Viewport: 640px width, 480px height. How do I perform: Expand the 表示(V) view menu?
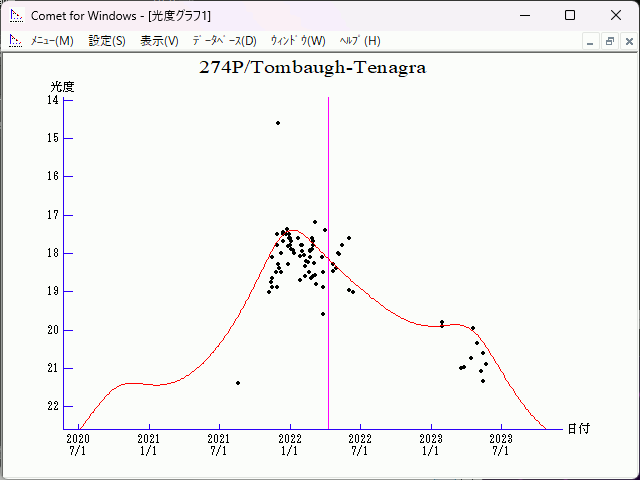tap(159, 41)
